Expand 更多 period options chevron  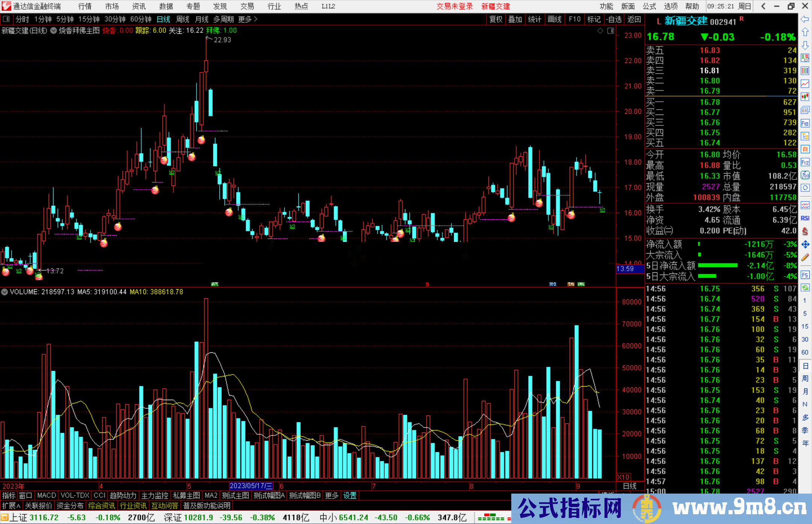256,19
